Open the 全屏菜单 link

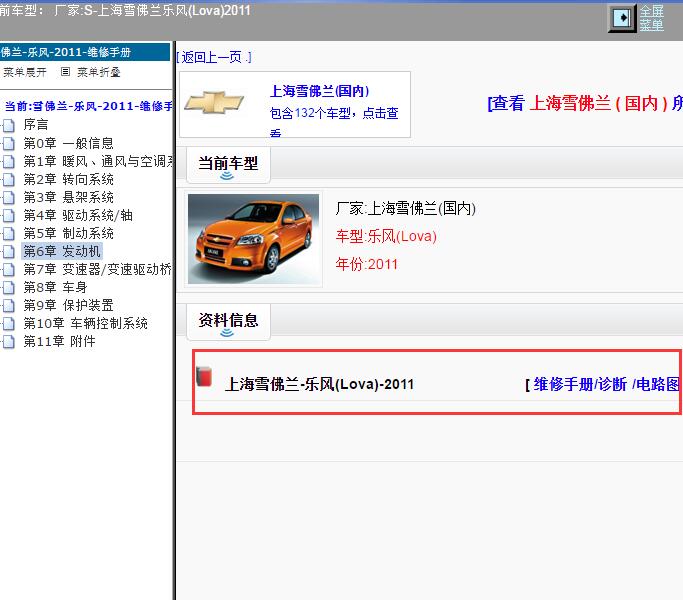[652, 18]
